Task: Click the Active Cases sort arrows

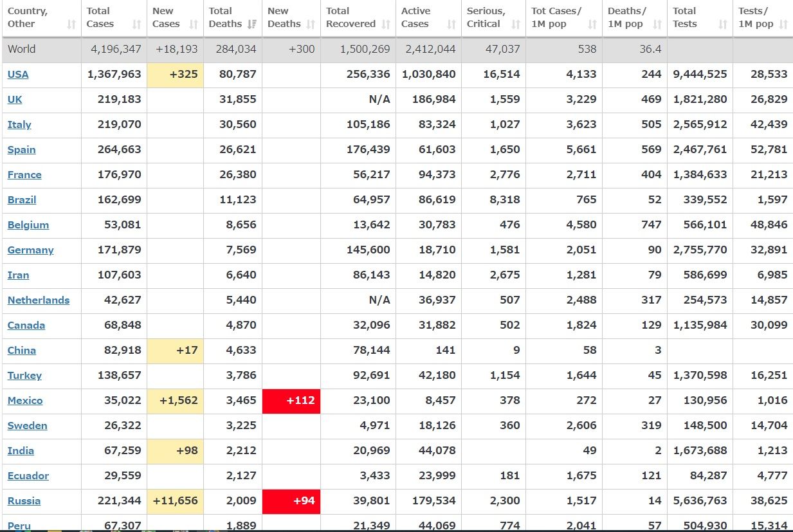Action: click(451, 24)
